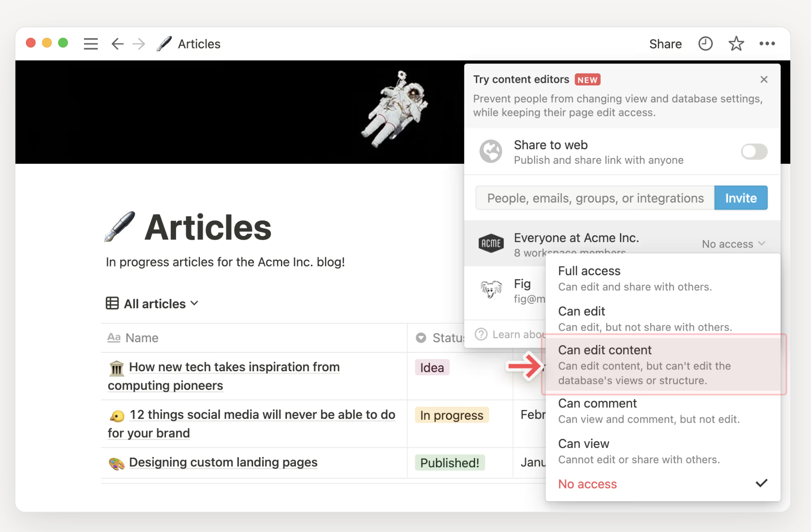811x532 pixels.
Task: Open the three-dot more options menu
Action: click(767, 44)
